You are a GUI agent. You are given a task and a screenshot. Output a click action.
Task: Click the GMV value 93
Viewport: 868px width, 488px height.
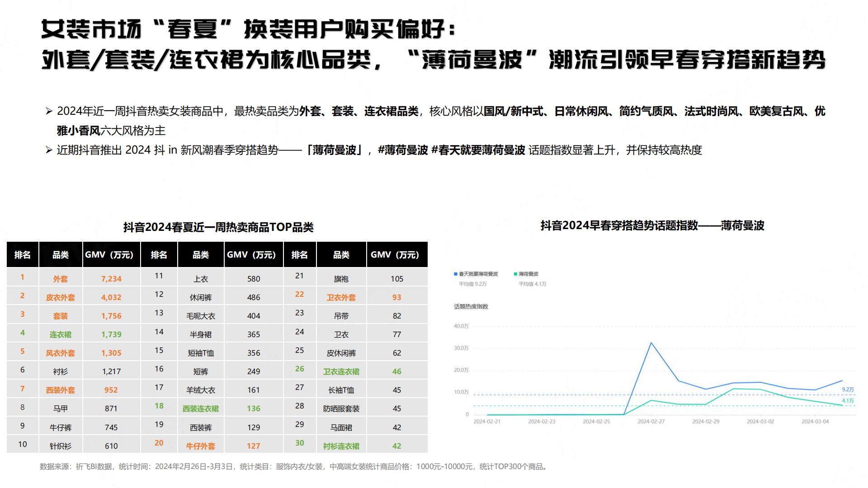tap(397, 297)
